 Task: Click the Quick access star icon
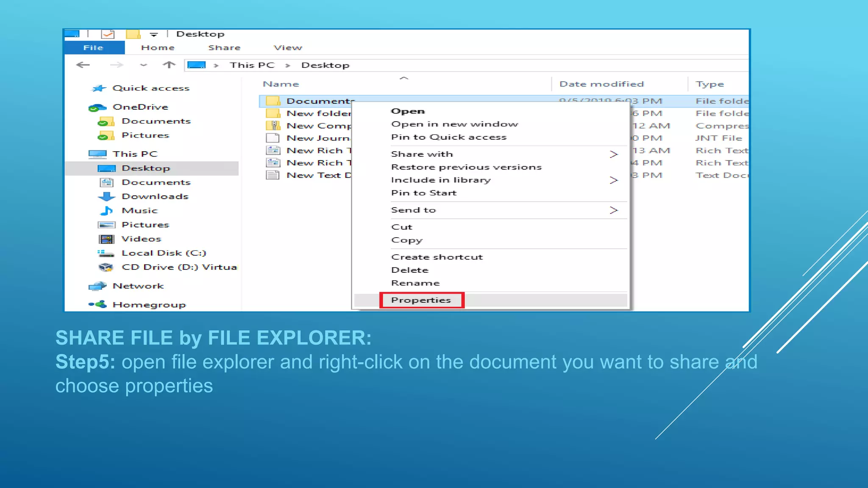point(99,88)
